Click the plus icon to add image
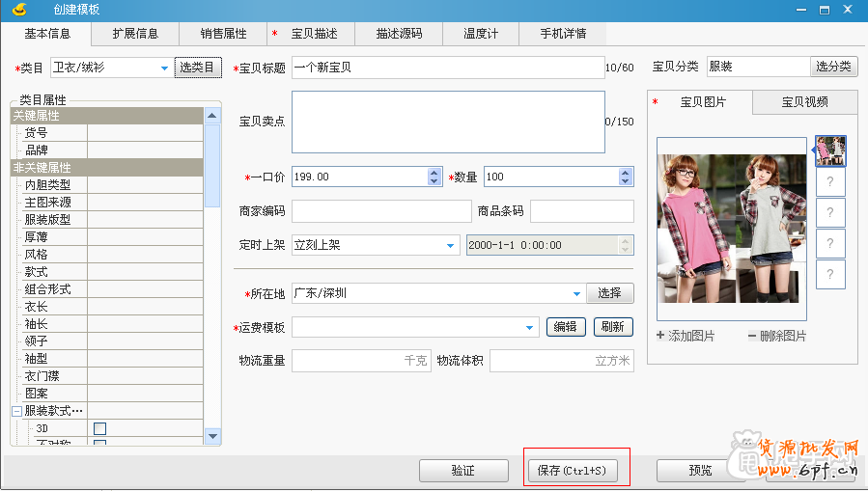The height and width of the screenshot is (491, 868). coord(660,336)
